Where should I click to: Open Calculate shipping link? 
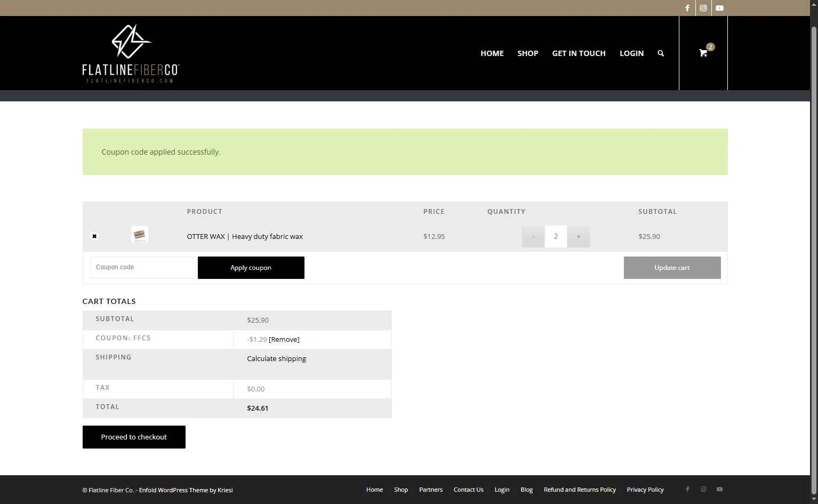pos(276,358)
